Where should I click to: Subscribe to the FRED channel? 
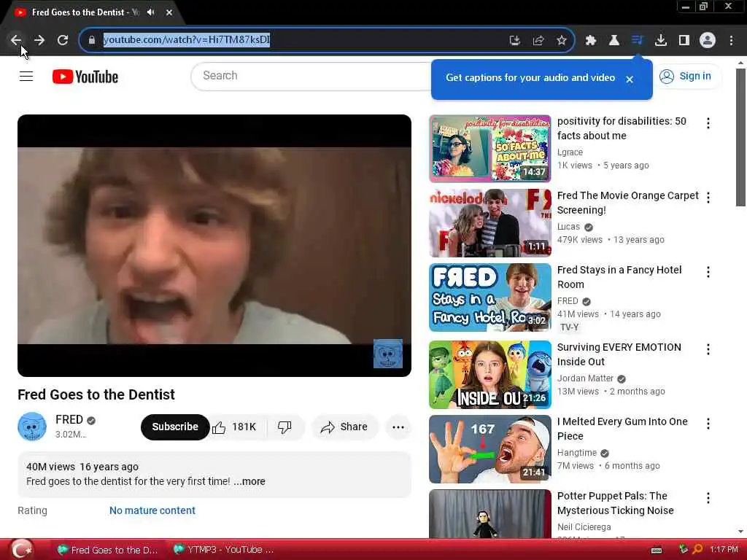[x=175, y=427]
